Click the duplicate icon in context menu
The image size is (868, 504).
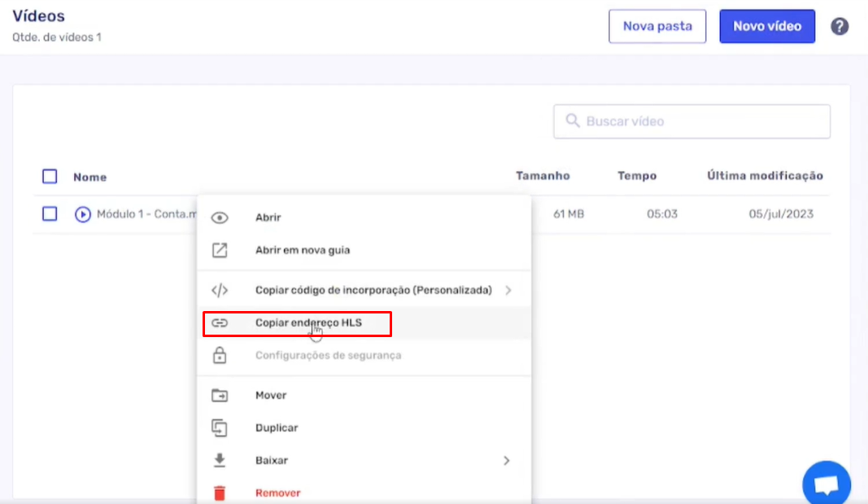[x=220, y=428]
